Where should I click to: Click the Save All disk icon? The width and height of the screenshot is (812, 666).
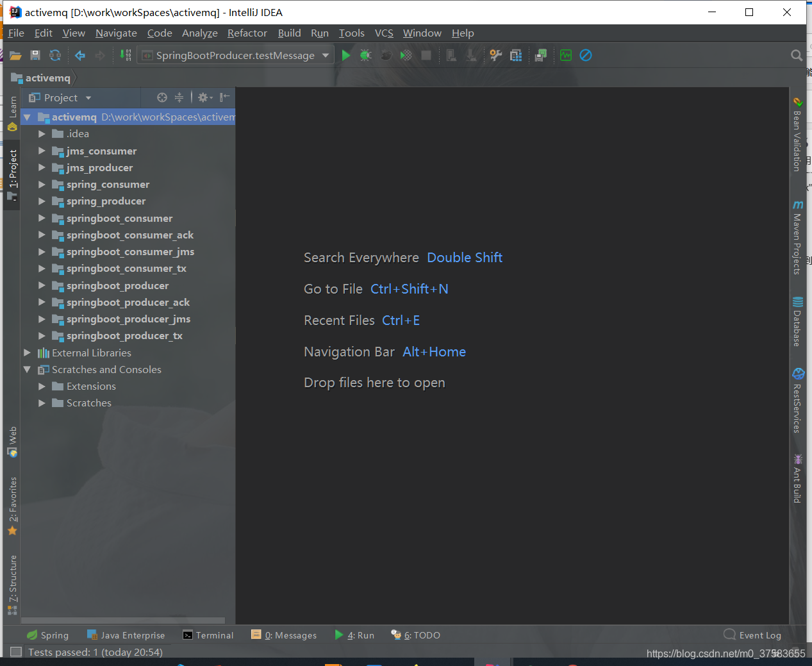(35, 56)
